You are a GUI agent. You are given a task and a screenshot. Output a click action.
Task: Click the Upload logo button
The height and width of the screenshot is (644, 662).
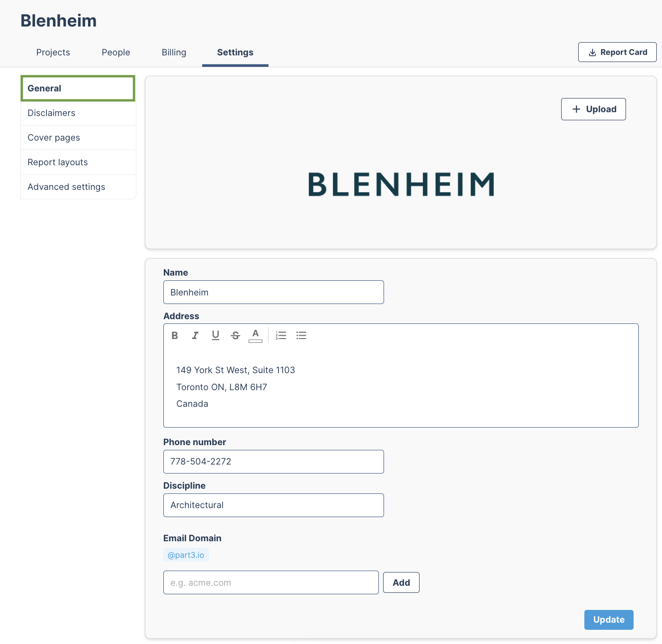coord(593,109)
